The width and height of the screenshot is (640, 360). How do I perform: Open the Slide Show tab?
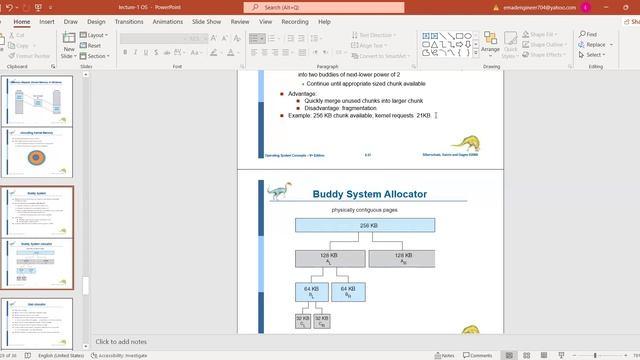(x=206, y=22)
